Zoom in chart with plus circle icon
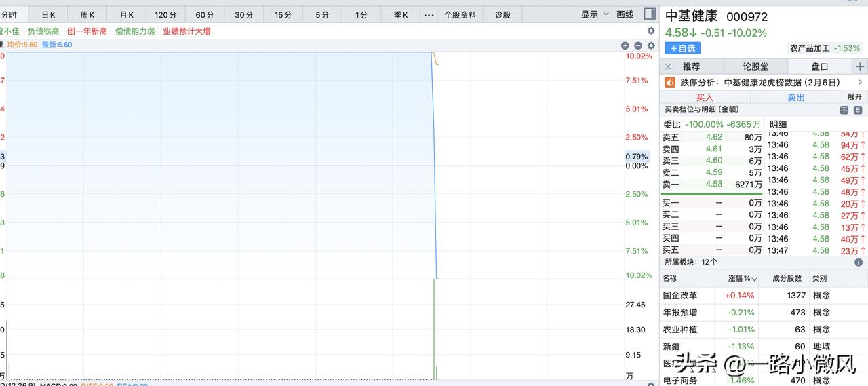The width and height of the screenshot is (868, 386). pyautogui.click(x=625, y=45)
